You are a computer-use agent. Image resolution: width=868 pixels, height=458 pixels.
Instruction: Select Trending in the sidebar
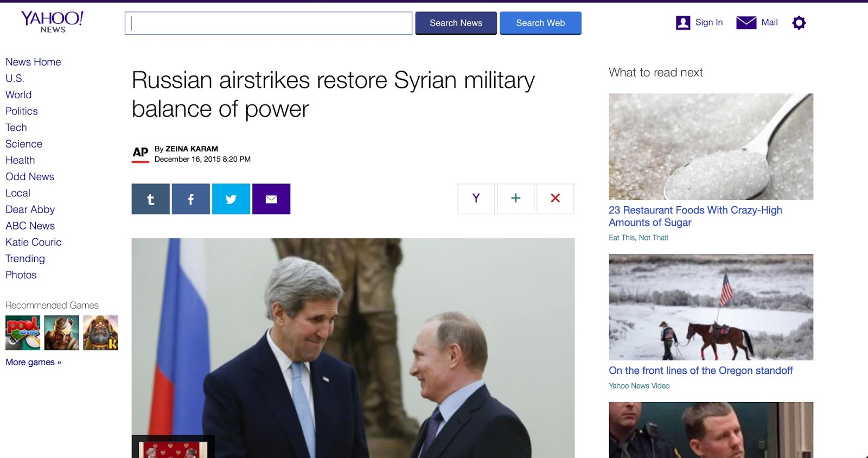pos(25,259)
